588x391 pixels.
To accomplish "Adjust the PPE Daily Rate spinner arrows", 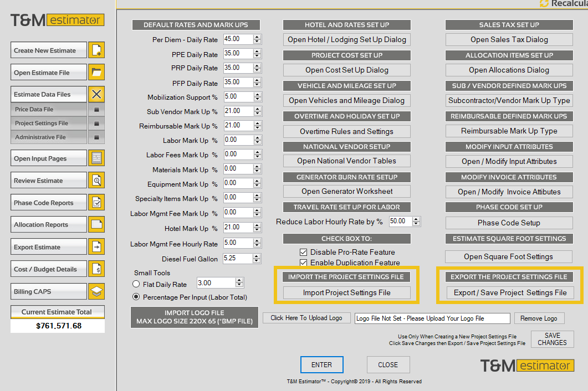I will 257,54.
